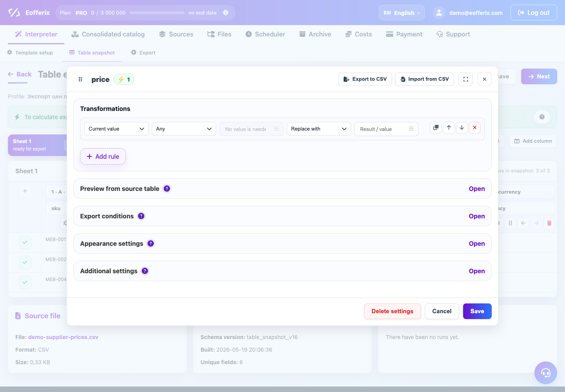Click the plan info icon in header

pyautogui.click(x=226, y=13)
